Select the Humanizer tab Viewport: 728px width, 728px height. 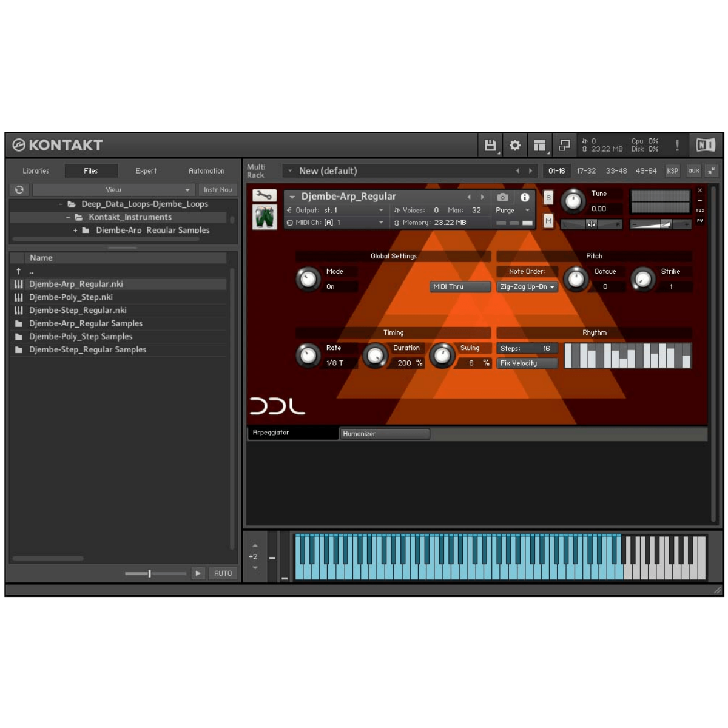tap(385, 434)
